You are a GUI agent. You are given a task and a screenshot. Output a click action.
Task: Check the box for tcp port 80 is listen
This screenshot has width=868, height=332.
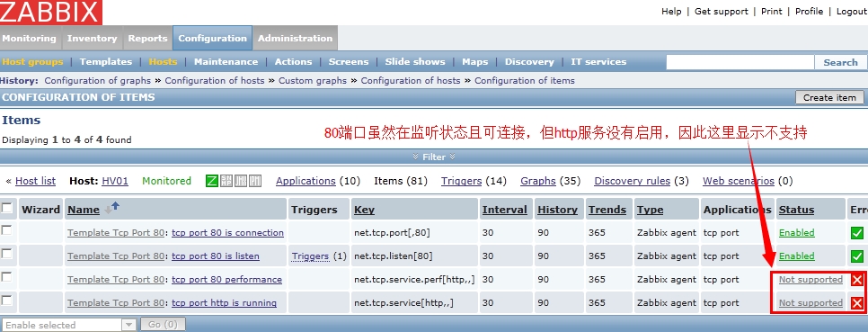(x=6, y=254)
